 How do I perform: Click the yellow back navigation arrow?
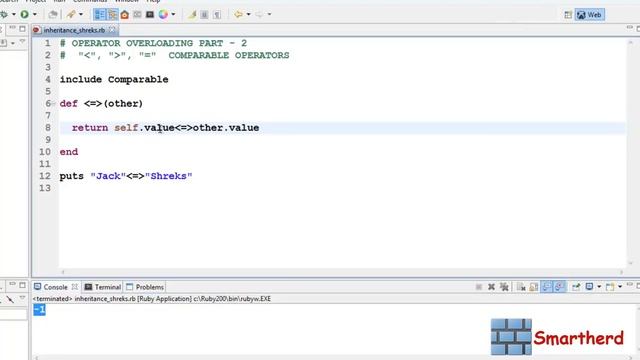[238, 14]
